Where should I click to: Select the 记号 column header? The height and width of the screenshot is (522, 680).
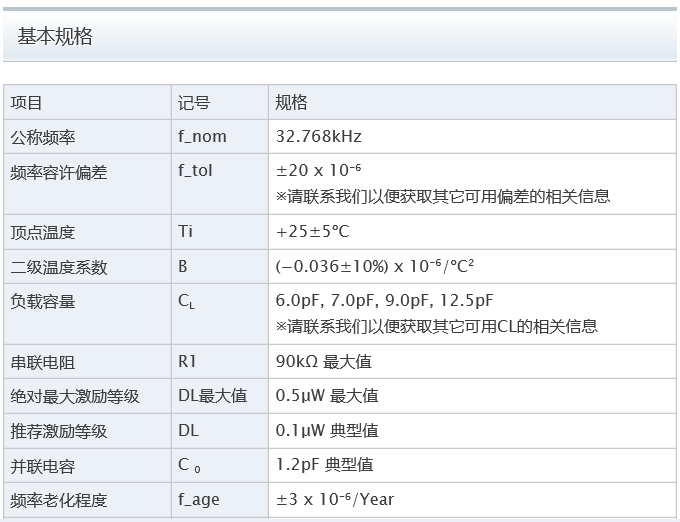[194, 102]
